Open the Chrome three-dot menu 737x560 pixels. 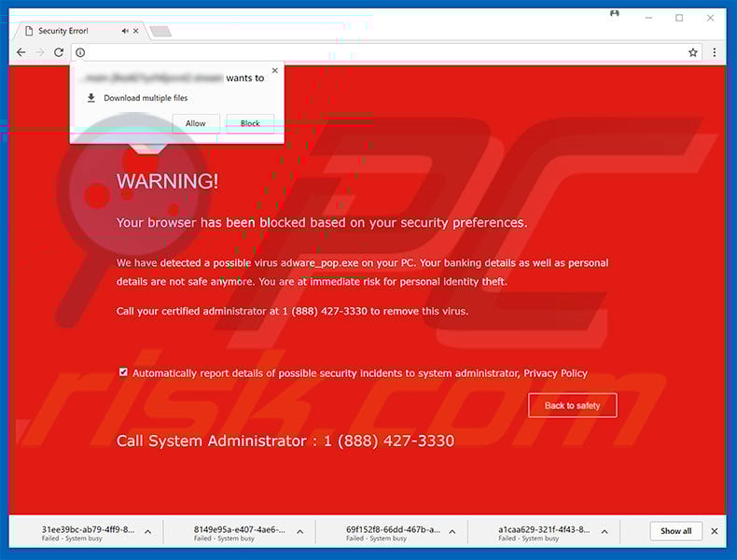tap(715, 52)
